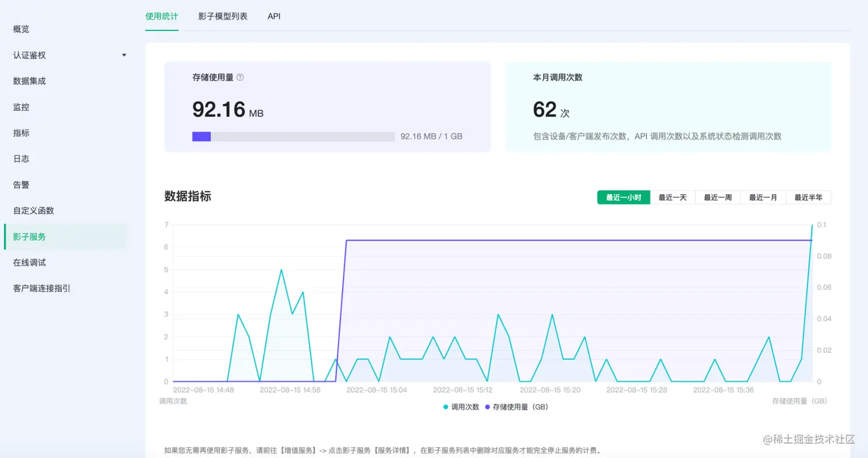This screenshot has height=458, width=868.
Task: Open the 日志 panel from sidebar
Action: (x=21, y=159)
